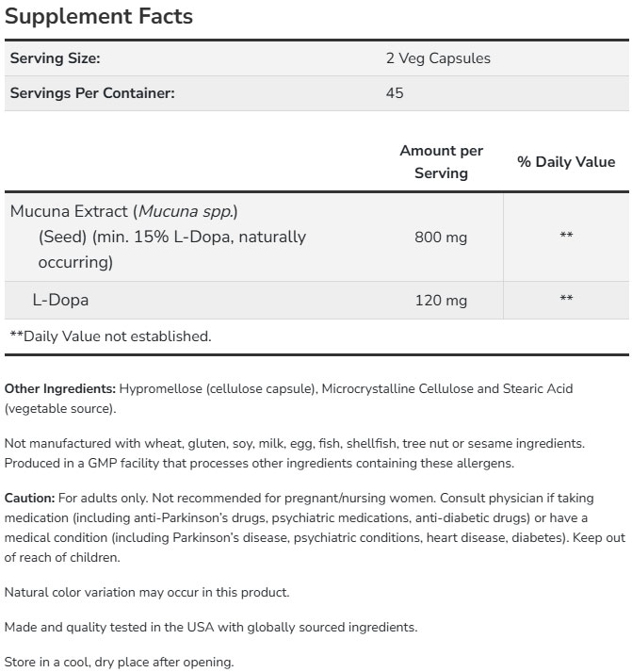This screenshot has height=672, width=632.
Task: Click the Caution bold label
Action: (29, 498)
